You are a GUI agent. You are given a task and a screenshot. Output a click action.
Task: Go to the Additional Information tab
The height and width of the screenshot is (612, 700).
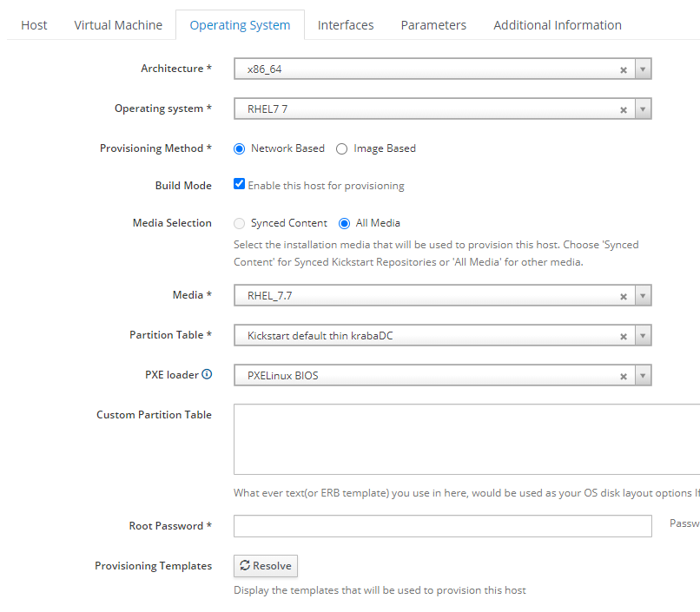(x=558, y=25)
